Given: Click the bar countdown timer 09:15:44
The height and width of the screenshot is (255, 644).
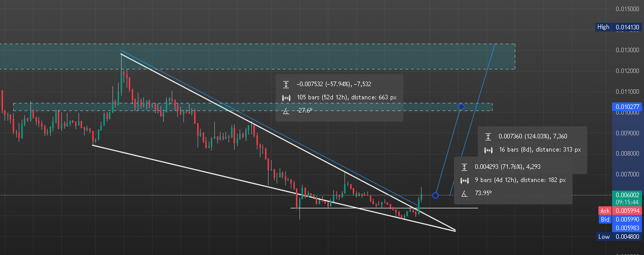Looking at the screenshot, I should [627, 202].
